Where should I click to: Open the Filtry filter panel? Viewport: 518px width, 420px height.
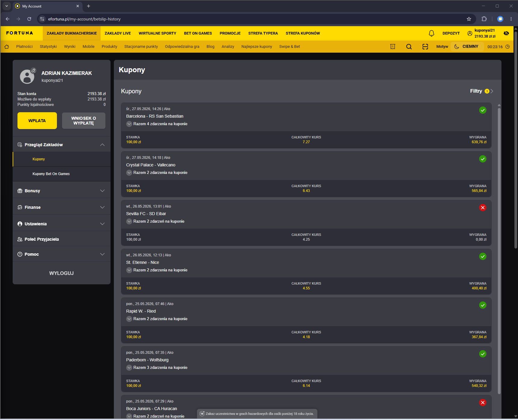pyautogui.click(x=482, y=91)
